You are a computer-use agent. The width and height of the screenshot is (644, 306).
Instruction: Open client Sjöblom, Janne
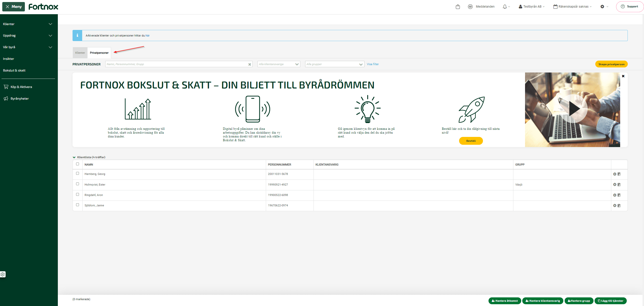[94, 205]
